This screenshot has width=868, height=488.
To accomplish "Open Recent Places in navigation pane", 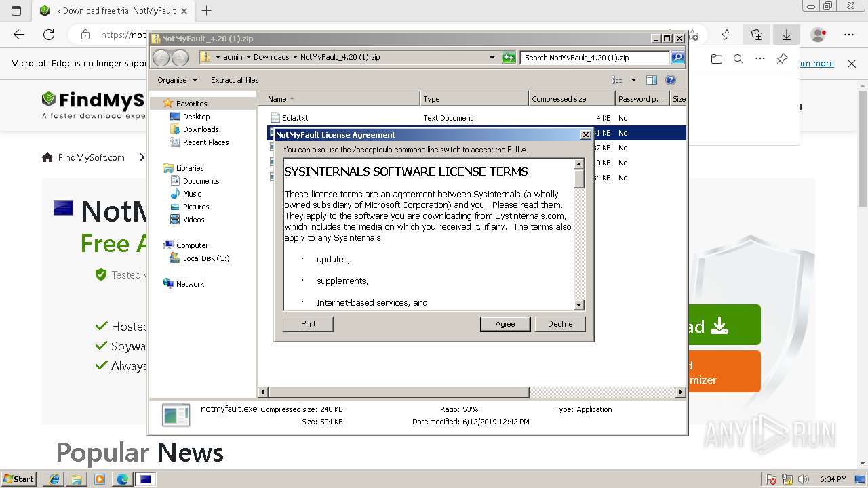I will (x=205, y=142).
